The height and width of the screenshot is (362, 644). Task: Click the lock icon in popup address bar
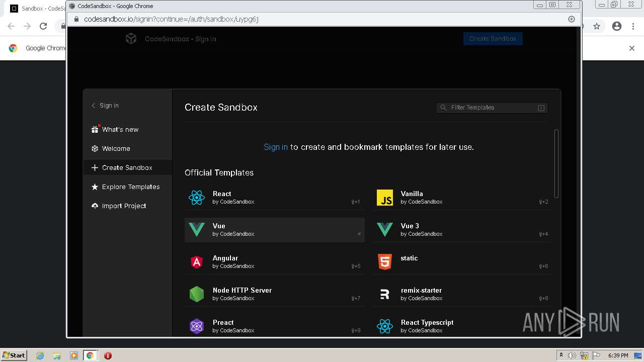(x=76, y=19)
